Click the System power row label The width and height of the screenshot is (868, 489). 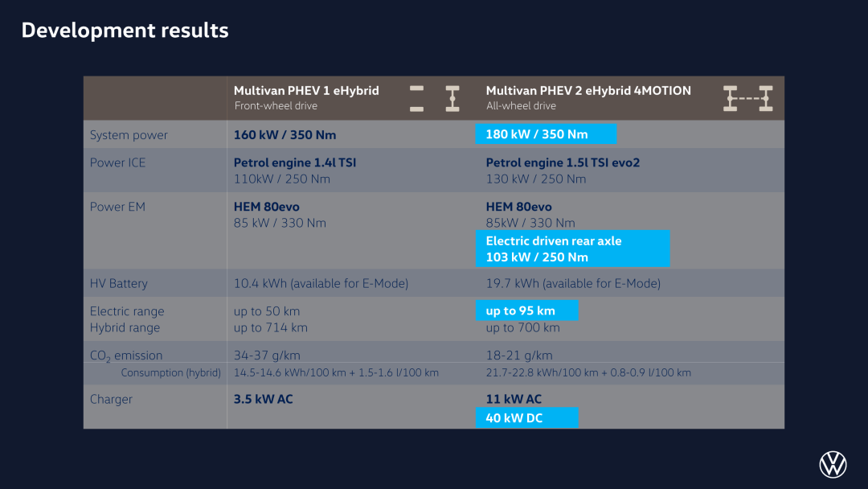point(129,135)
